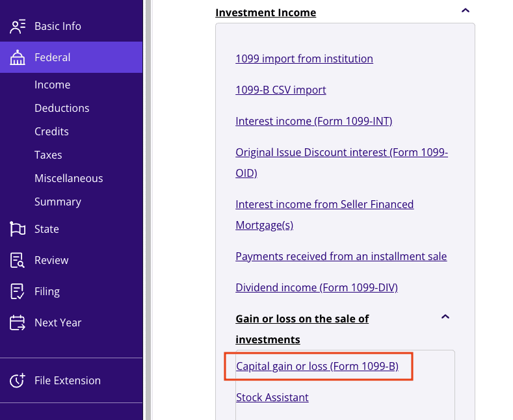Image resolution: width=513 pixels, height=420 pixels.
Task: Open Interest income from Seller Financed Mortgage(s)
Action: (324, 215)
